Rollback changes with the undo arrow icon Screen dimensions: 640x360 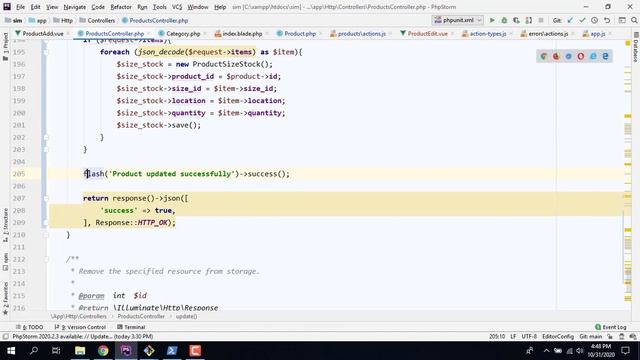coord(607,20)
